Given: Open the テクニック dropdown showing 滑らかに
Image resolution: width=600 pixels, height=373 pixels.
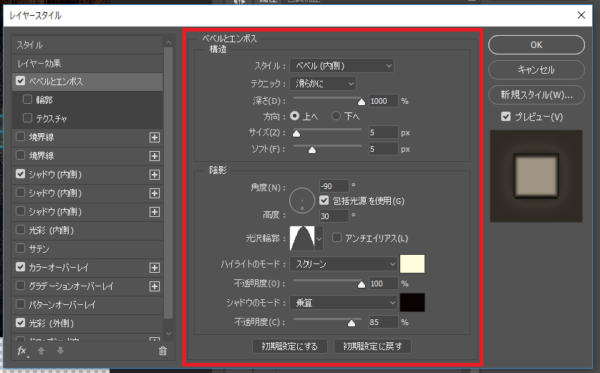Looking at the screenshot, I should [x=323, y=83].
